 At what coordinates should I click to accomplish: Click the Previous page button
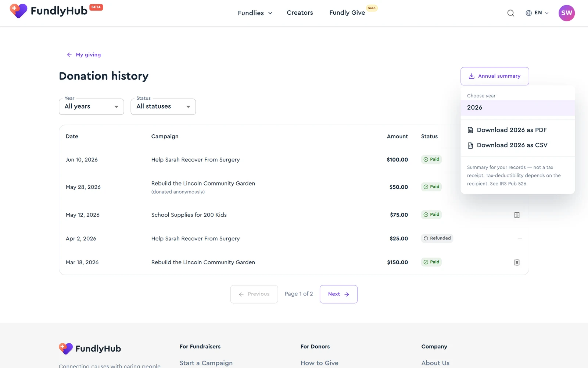pyautogui.click(x=254, y=294)
